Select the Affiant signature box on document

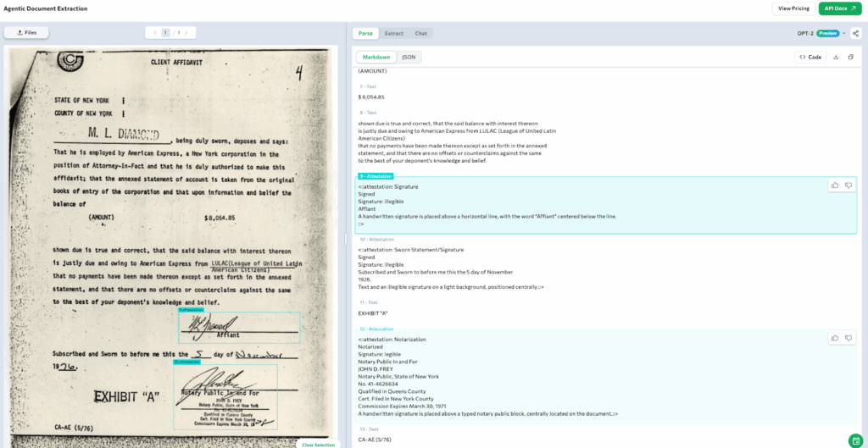pos(238,327)
